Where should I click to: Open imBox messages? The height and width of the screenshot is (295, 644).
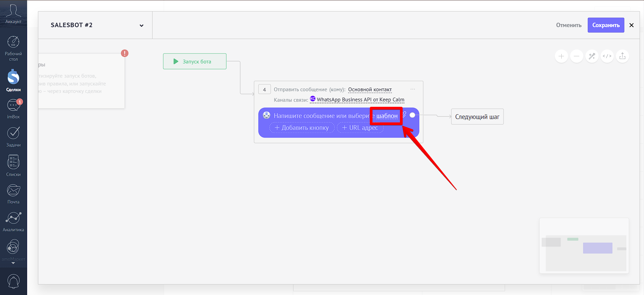point(13,109)
